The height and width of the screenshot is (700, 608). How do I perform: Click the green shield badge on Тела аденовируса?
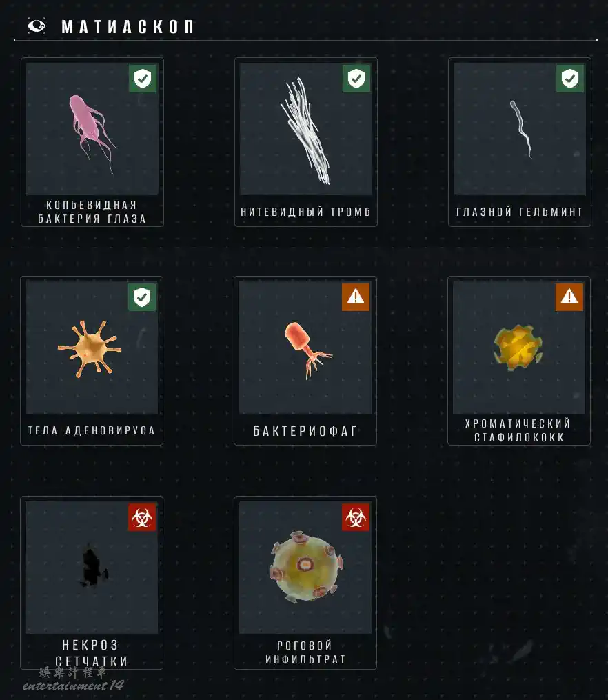point(142,297)
